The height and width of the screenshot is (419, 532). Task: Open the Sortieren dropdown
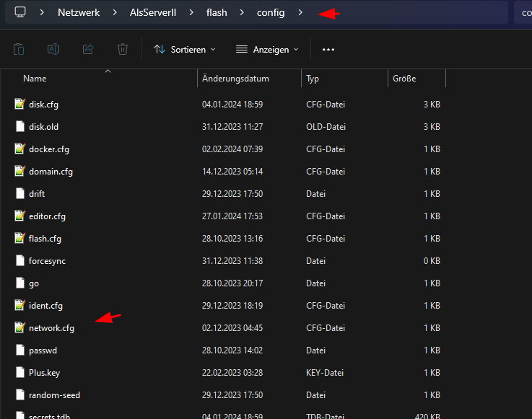(x=184, y=50)
